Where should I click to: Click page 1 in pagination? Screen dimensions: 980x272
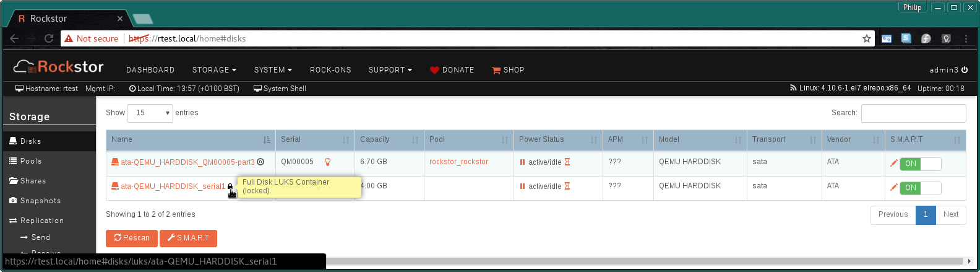click(x=926, y=214)
